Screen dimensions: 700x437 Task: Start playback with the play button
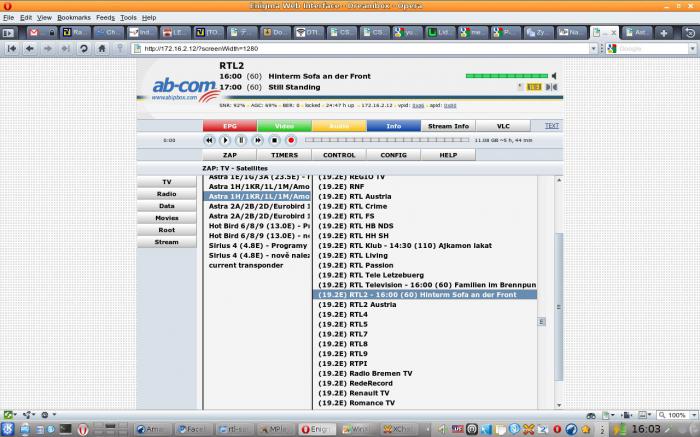pos(225,140)
